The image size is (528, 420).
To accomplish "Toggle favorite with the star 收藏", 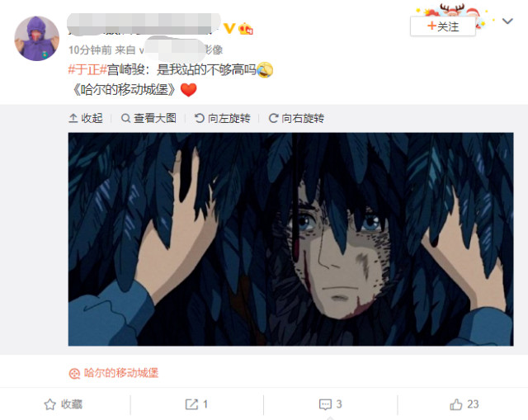I will [63, 404].
